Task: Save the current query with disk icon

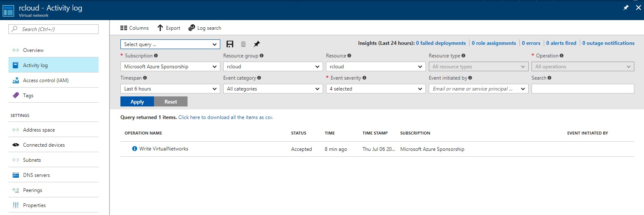Action: click(x=230, y=44)
